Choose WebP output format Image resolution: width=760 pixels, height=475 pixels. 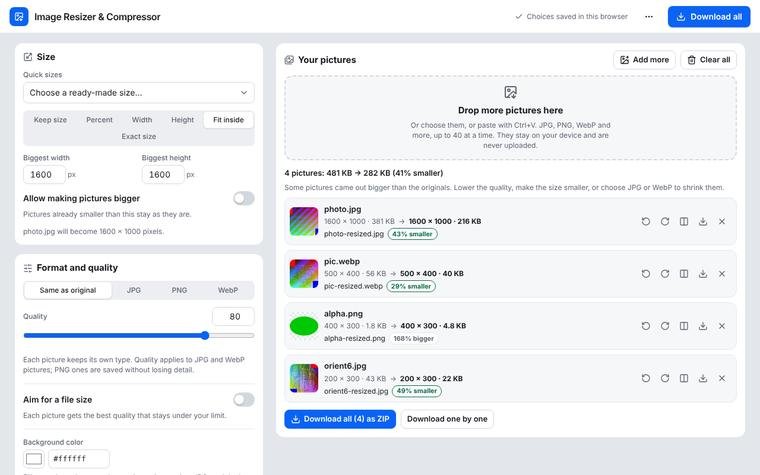(x=228, y=290)
